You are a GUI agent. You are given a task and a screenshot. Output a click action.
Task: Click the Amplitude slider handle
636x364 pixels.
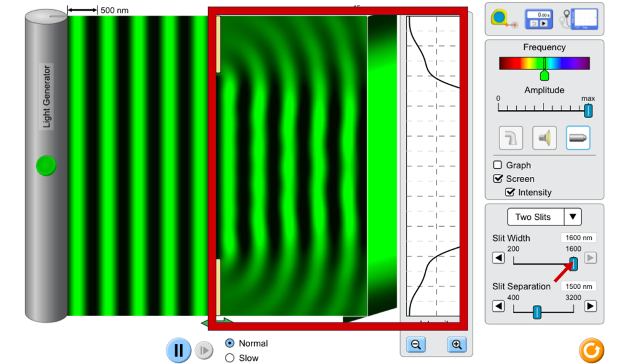click(588, 111)
